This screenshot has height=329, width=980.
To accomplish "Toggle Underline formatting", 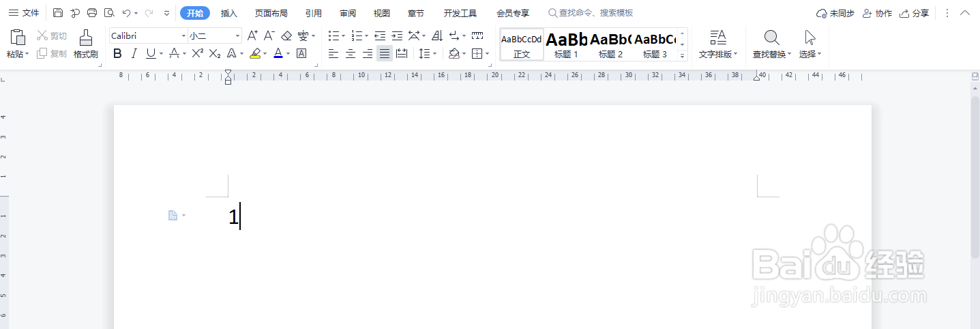I will coord(150,53).
